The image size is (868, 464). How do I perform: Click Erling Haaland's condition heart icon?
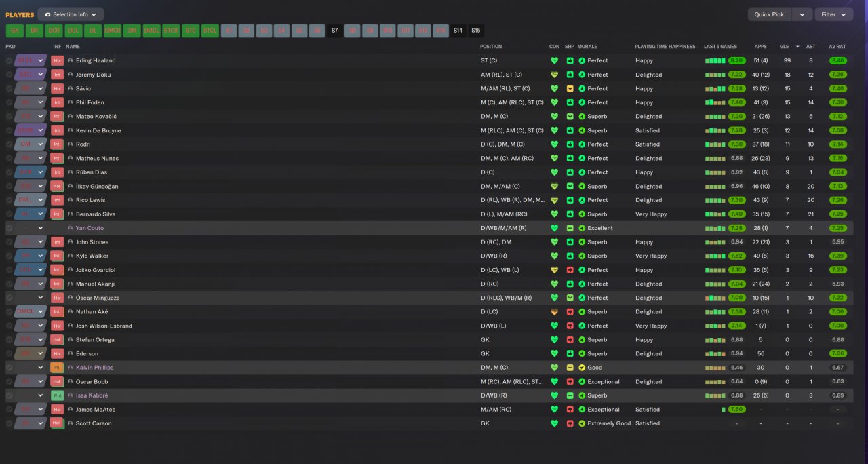tap(555, 60)
